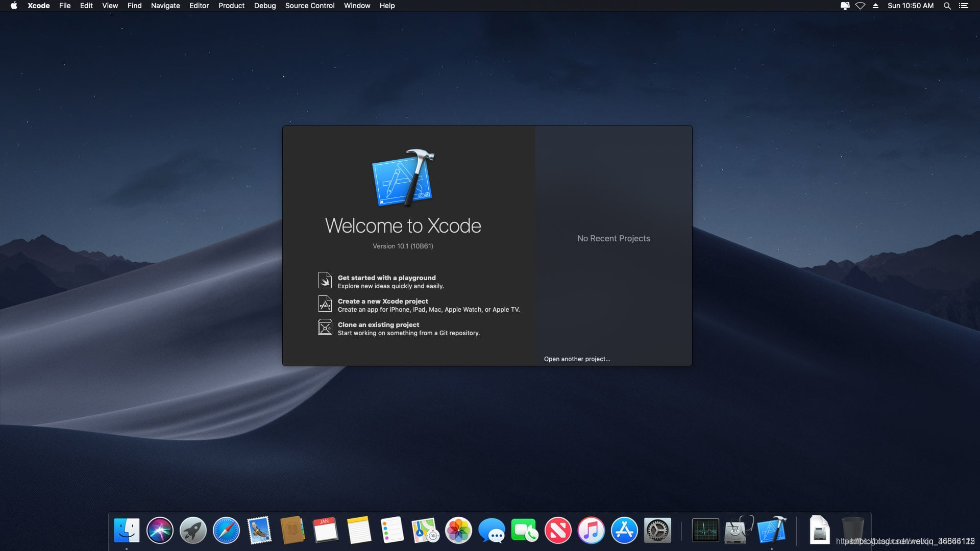Open the Product menu
This screenshot has height=551, width=980.
[231, 6]
